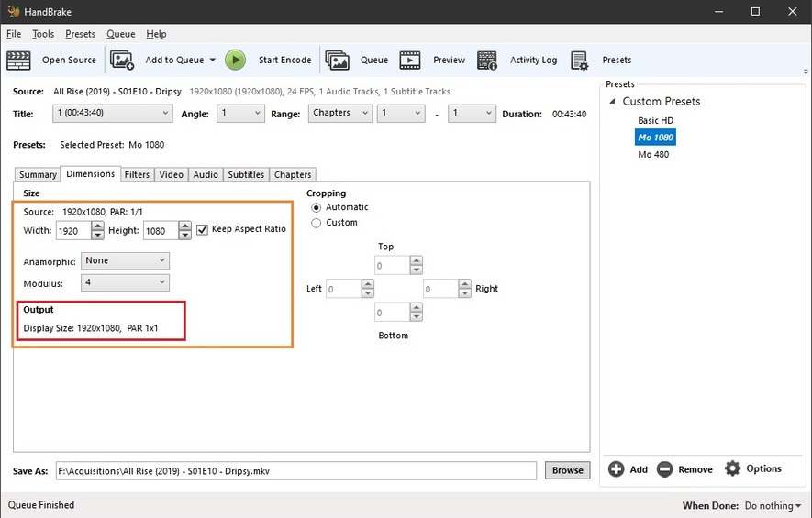This screenshot has width=812, height=518.
Task: Click the Open Source clapperboard icon
Action: tap(18, 60)
